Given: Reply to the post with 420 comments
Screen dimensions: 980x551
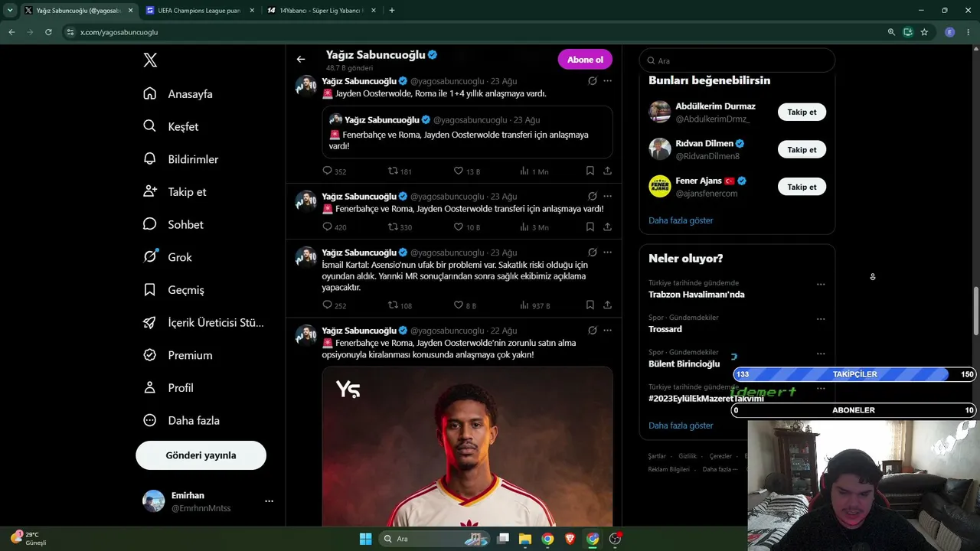Looking at the screenshot, I should coord(334,227).
